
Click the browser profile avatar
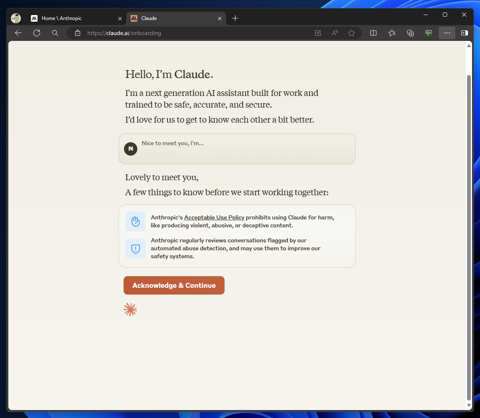tap(16, 18)
